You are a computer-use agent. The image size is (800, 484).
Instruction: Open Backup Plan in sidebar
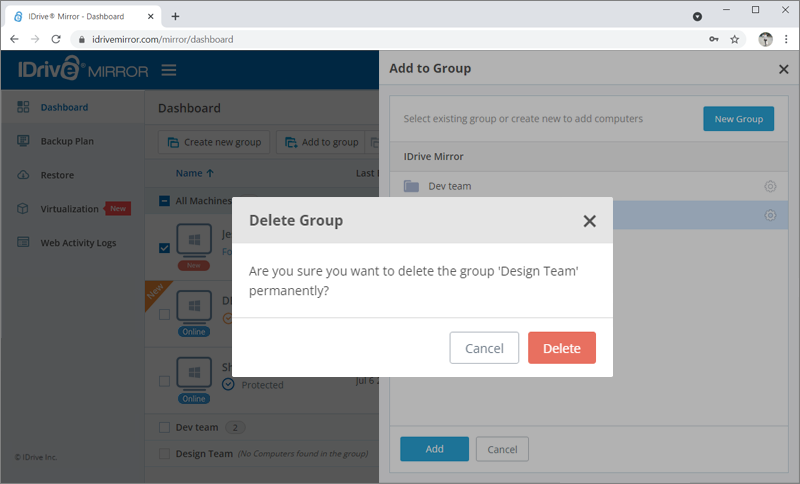coord(67,141)
